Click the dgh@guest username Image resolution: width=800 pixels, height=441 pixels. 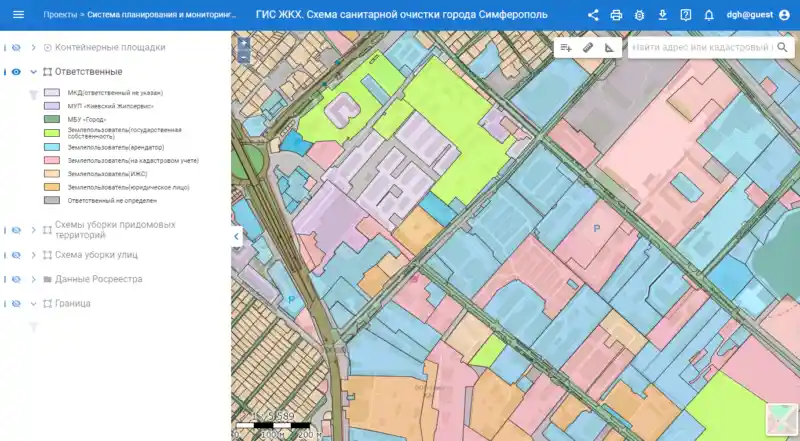[749, 15]
